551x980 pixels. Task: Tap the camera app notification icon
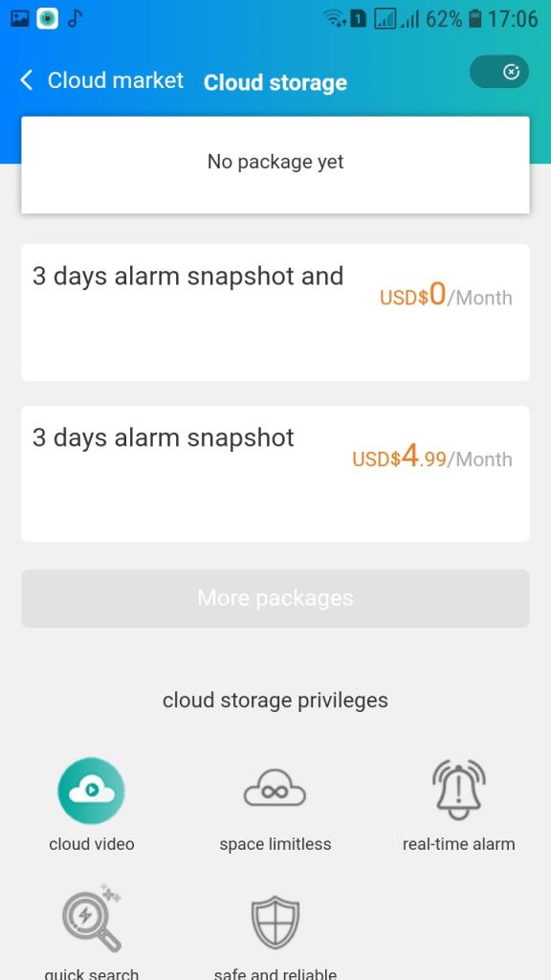[48, 19]
